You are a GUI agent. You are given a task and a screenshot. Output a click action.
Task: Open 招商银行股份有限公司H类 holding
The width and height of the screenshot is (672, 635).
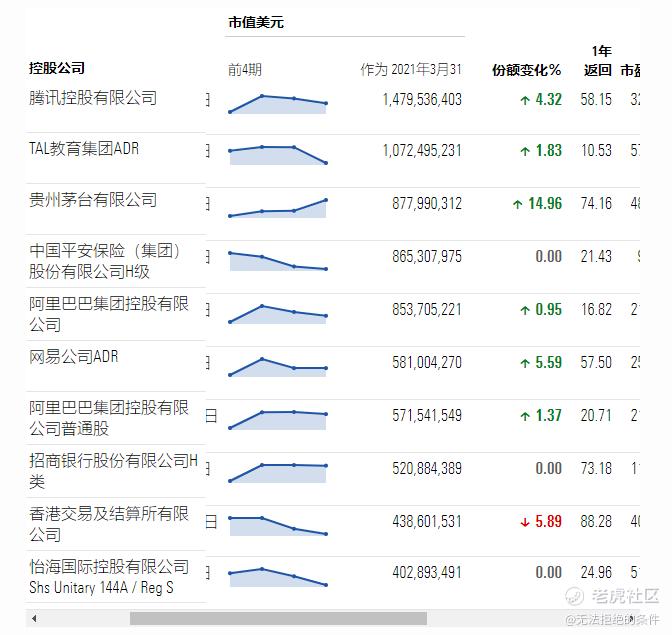pos(114,471)
